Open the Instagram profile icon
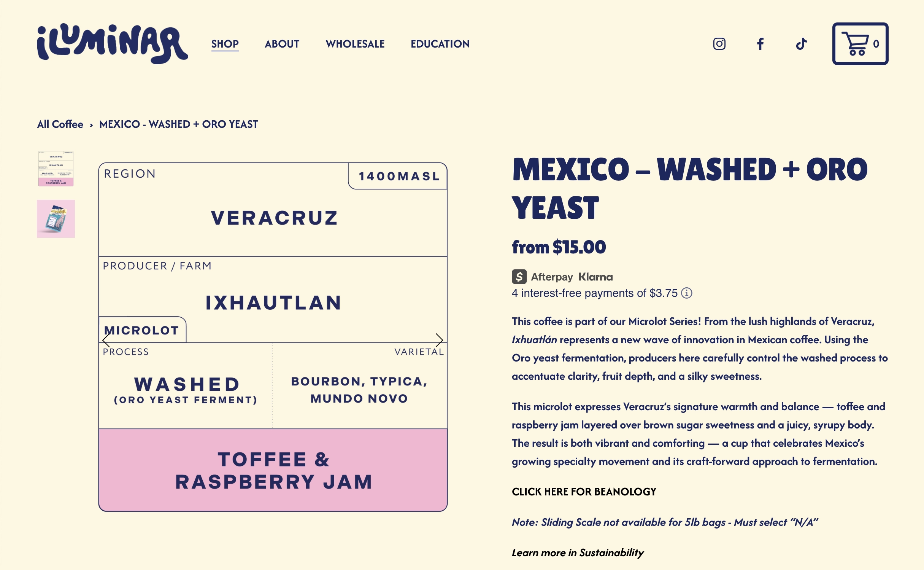The height and width of the screenshot is (570, 924). [719, 44]
